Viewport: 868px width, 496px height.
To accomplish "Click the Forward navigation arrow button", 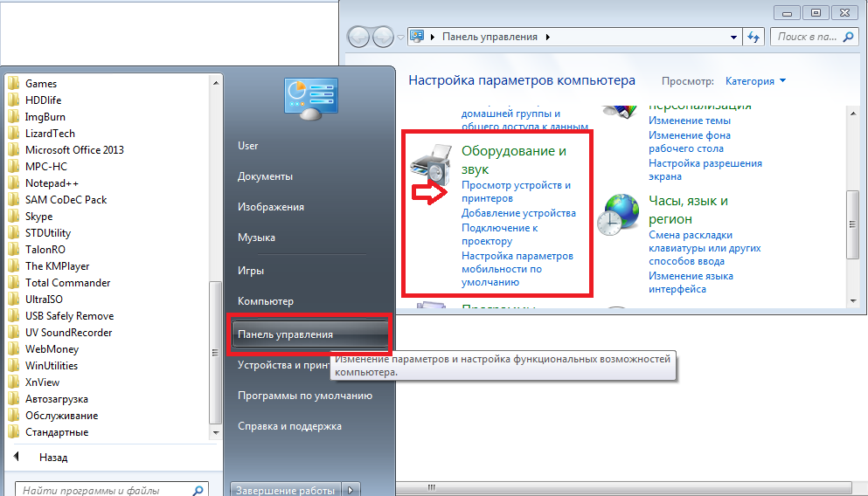I will 383,37.
